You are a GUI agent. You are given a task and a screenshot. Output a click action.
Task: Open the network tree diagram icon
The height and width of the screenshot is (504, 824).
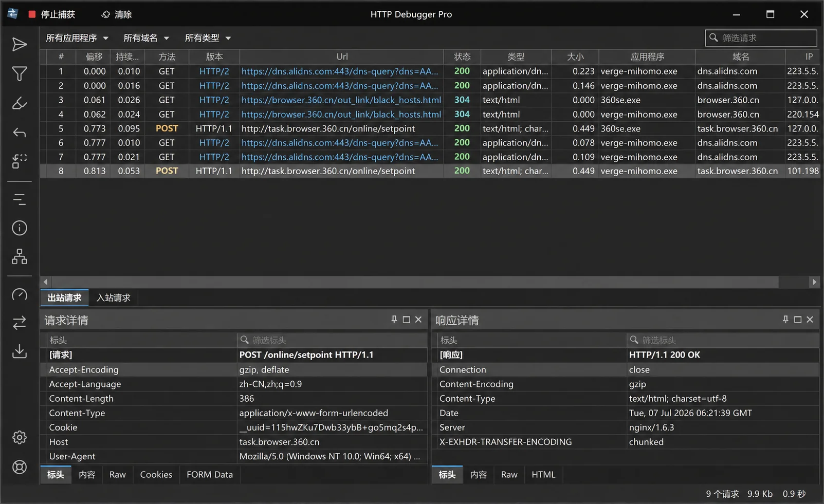(20, 256)
